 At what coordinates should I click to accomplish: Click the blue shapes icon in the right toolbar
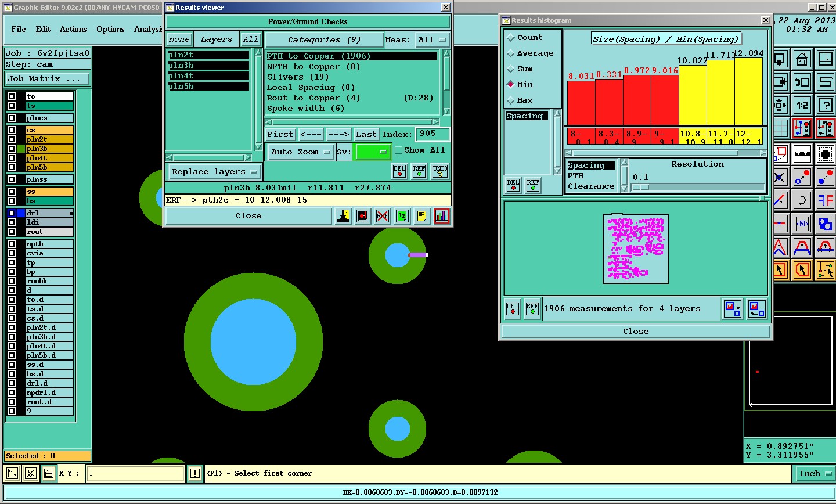[x=825, y=223]
